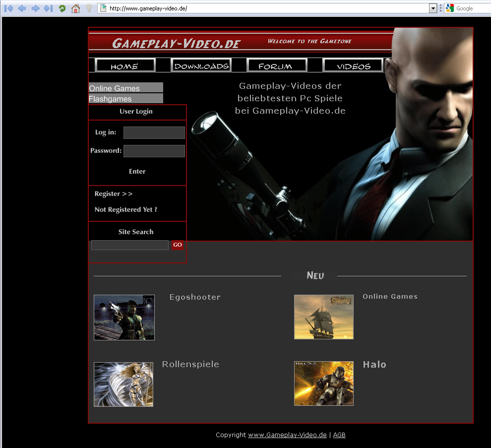Click the Halo category title

(374, 364)
